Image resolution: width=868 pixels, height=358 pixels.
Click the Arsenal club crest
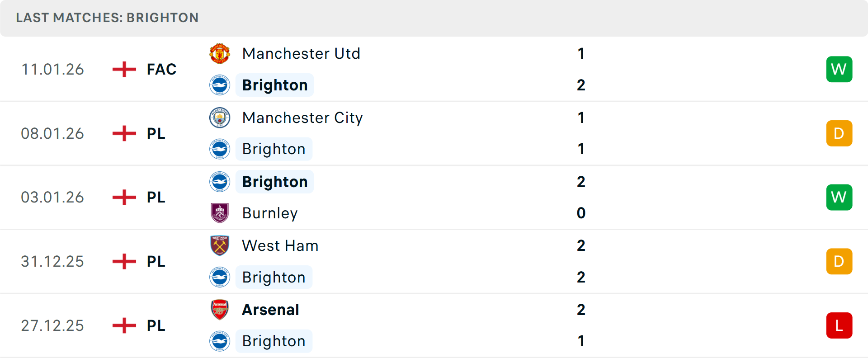pyautogui.click(x=220, y=310)
